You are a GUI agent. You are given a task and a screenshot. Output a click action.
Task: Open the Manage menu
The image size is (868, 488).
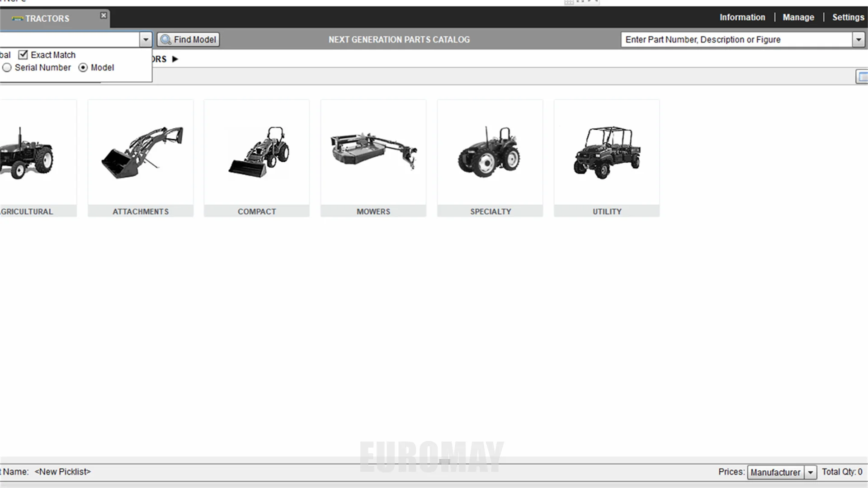[x=798, y=17]
